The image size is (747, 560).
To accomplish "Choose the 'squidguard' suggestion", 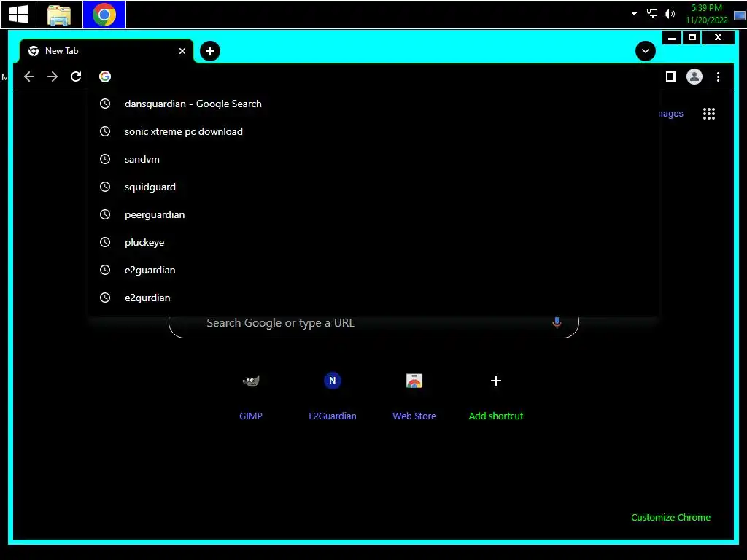I will coord(373,187).
